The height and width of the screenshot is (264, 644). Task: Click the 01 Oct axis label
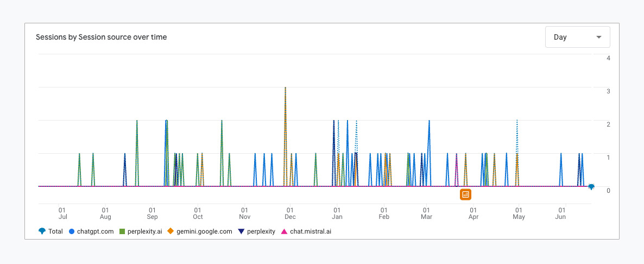coord(198,213)
